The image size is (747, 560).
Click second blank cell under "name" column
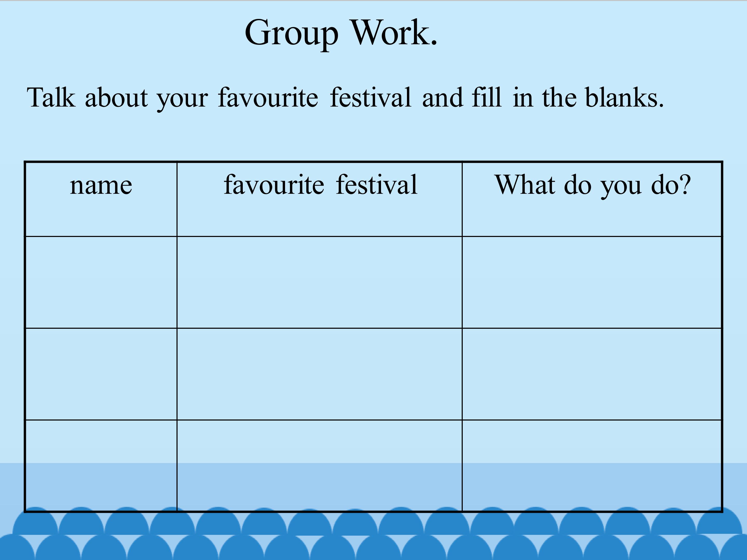(x=101, y=374)
